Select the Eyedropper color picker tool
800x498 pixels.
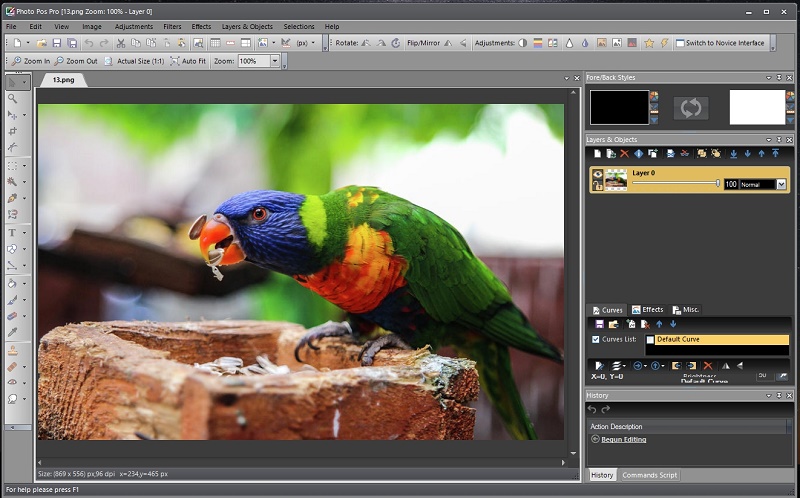tap(12, 332)
